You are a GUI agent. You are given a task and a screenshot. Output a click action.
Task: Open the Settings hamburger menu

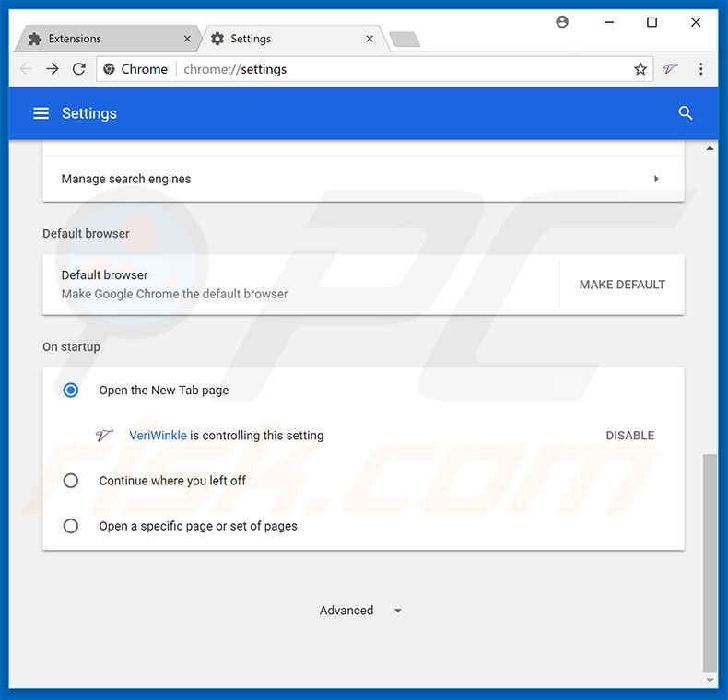coord(41,113)
